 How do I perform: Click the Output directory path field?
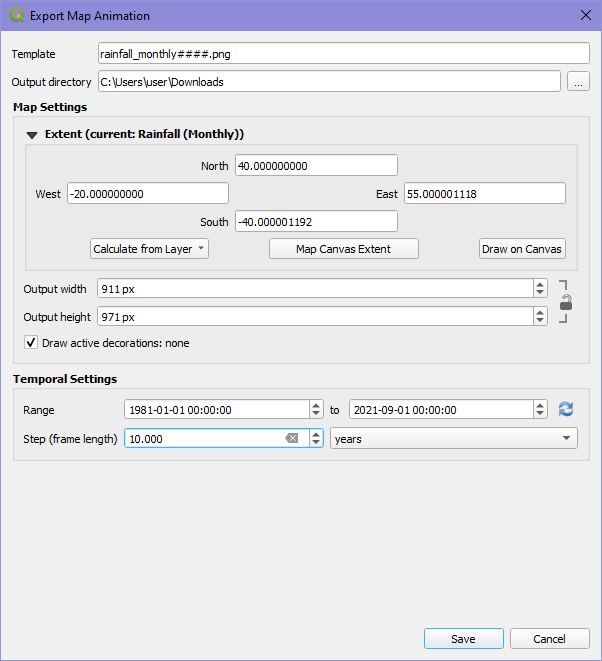tap(329, 81)
